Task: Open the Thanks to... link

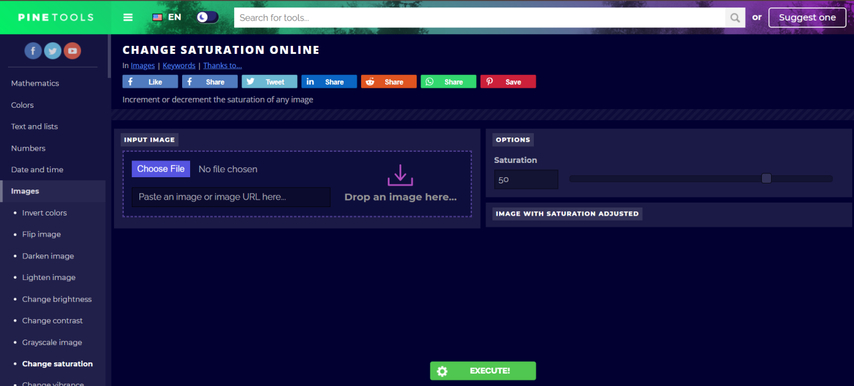Action: 223,66
